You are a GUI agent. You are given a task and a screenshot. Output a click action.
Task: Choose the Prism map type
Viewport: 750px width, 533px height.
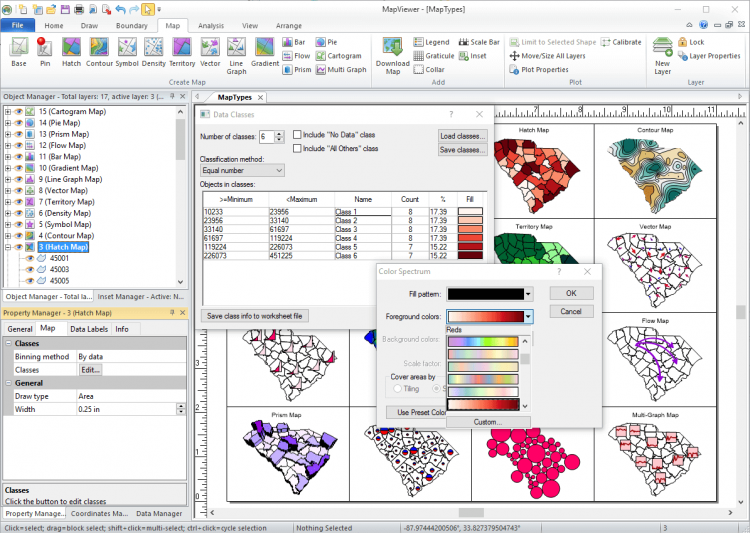click(x=297, y=70)
